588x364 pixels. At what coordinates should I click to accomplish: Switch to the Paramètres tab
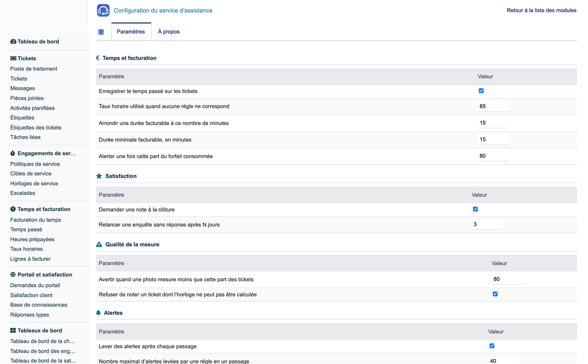tap(131, 32)
